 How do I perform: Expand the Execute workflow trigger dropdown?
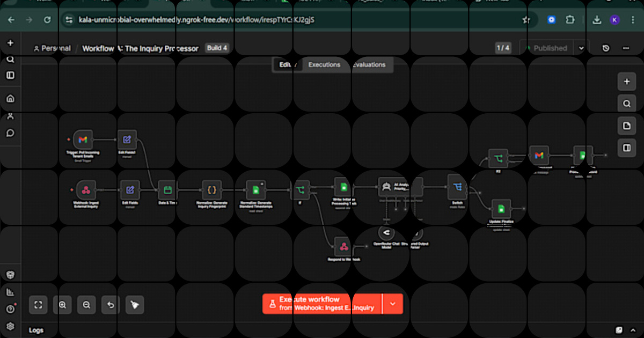(392, 304)
